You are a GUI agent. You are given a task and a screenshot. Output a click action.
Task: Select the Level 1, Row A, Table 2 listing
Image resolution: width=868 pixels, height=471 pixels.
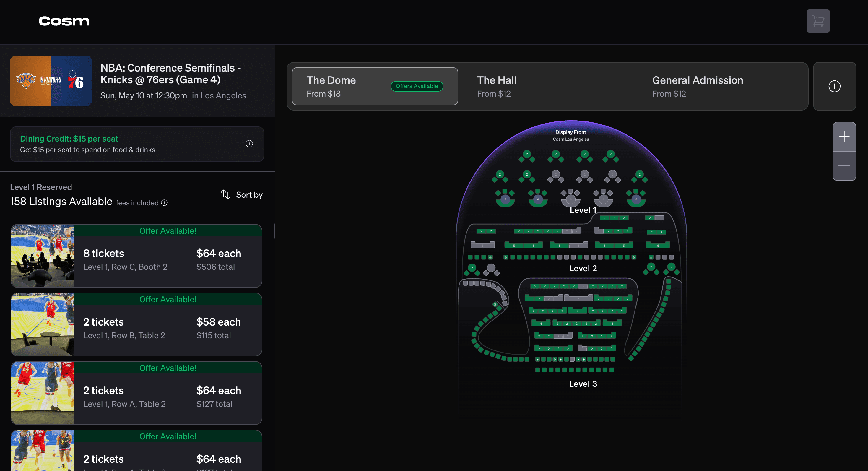pos(136,393)
